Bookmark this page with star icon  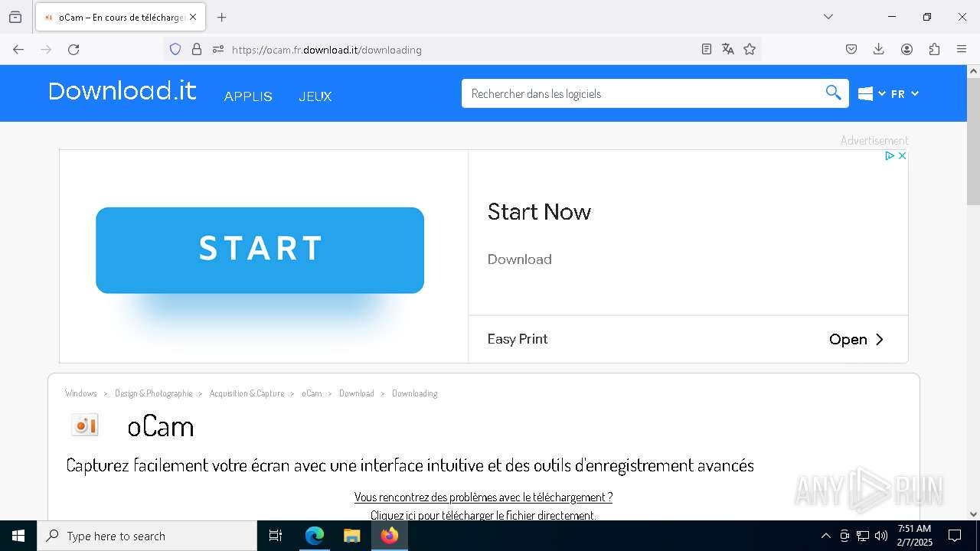750,50
